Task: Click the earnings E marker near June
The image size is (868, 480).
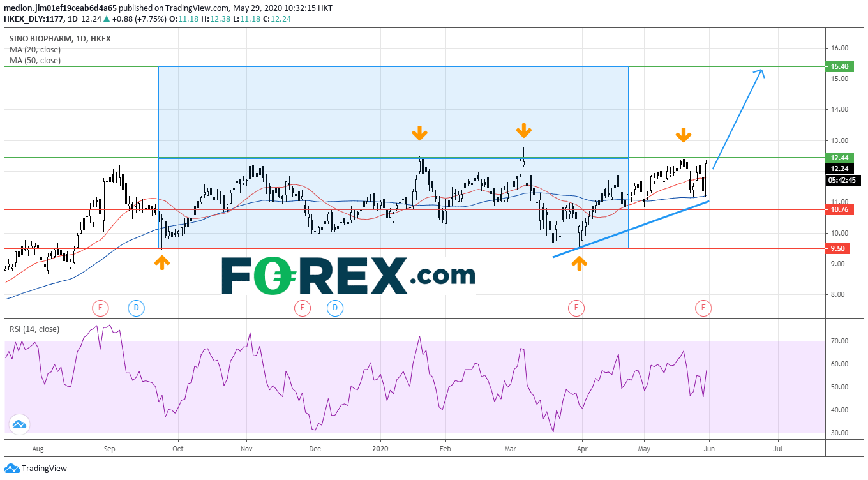Action: click(703, 309)
